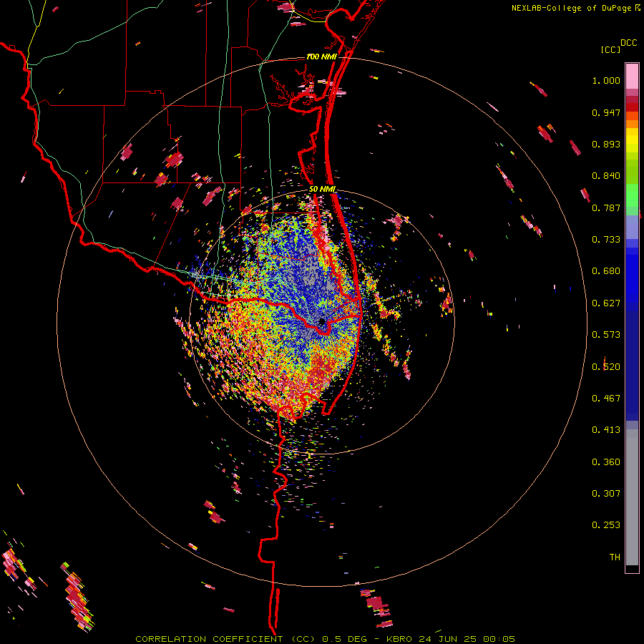This screenshot has height=644, width=644.
Task: Select the 0.947 value on the scale
Action: [x=606, y=112]
